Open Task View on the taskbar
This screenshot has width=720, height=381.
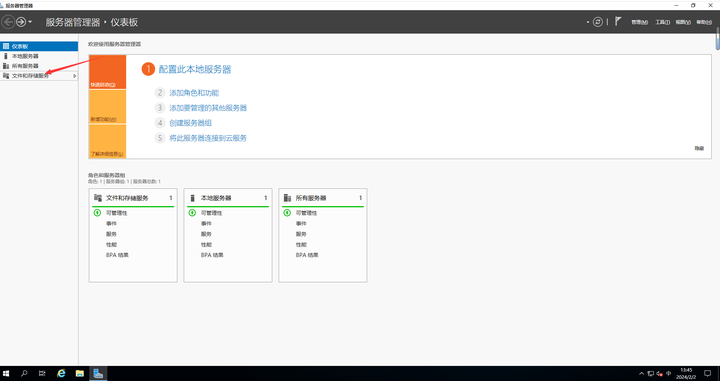coord(42,374)
